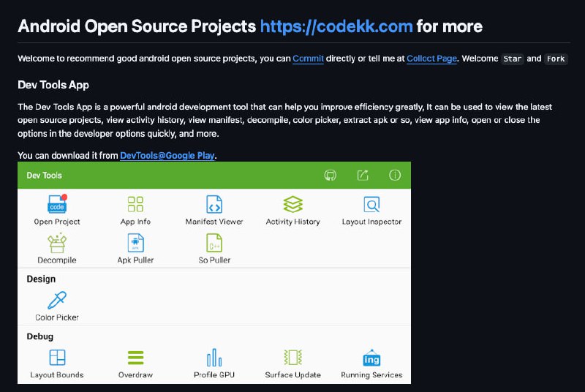Click the 'Dev Tools' title in green bar
The height and width of the screenshot is (392, 585).
click(44, 176)
